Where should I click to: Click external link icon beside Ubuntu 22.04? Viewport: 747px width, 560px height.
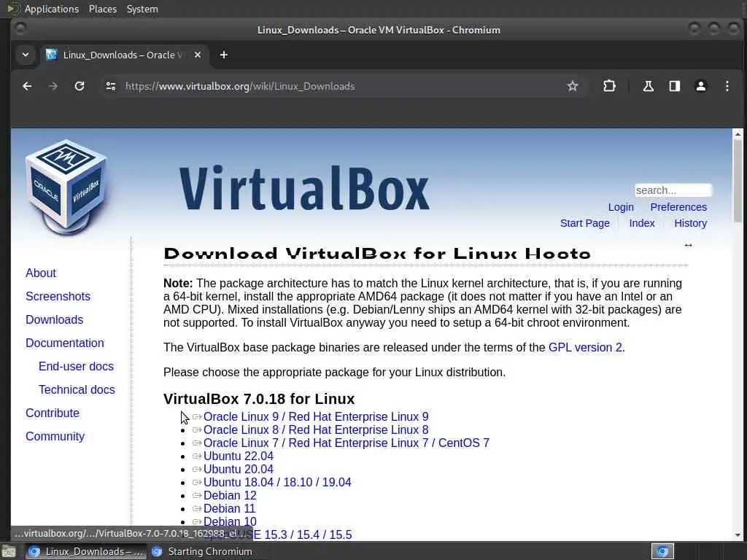click(x=197, y=456)
